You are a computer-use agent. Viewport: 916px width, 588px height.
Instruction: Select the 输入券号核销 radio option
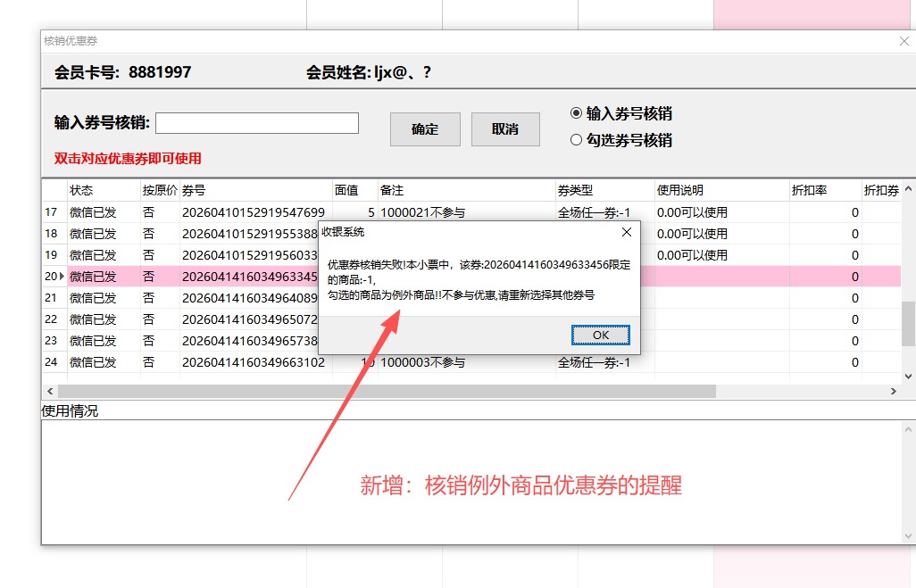(x=576, y=113)
